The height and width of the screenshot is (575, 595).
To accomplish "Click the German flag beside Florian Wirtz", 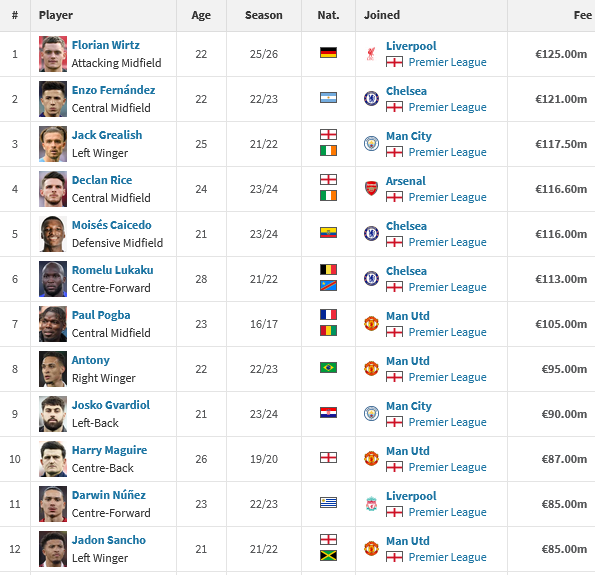I will (x=328, y=52).
